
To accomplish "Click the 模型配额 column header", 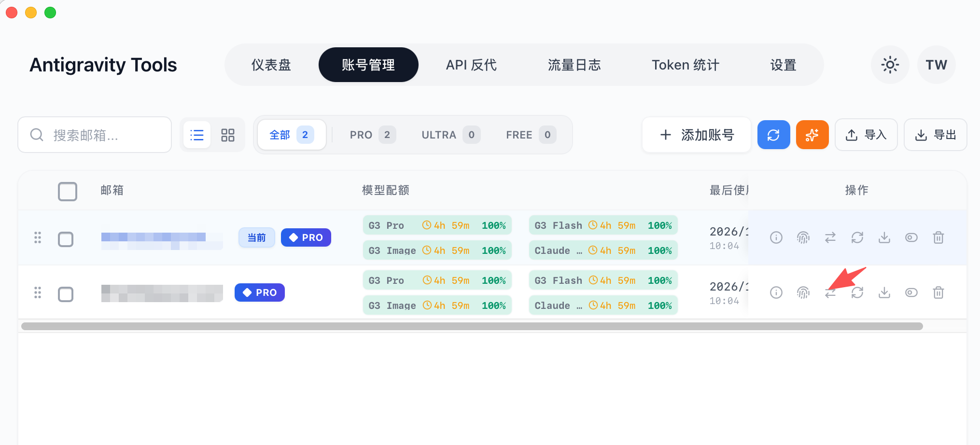I will pos(386,190).
